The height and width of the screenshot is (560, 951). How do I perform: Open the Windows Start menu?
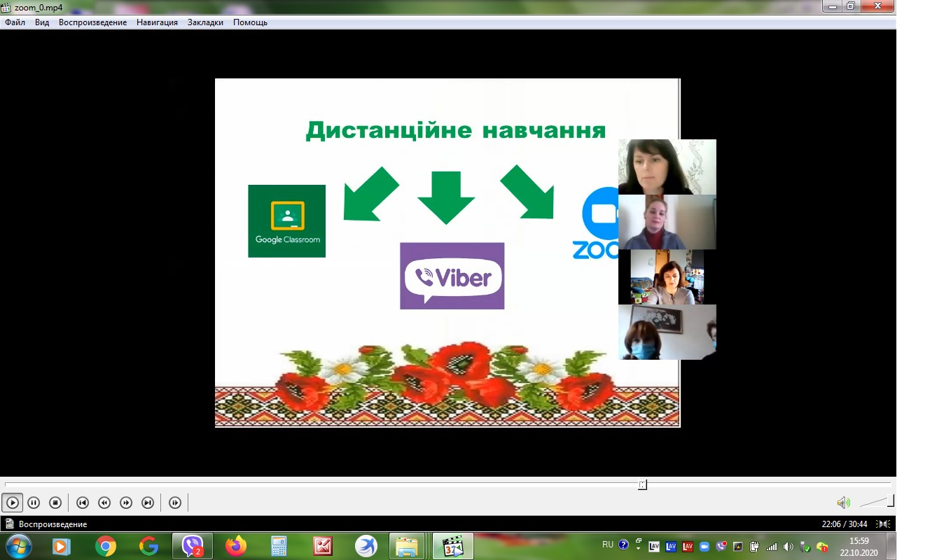tap(18, 546)
